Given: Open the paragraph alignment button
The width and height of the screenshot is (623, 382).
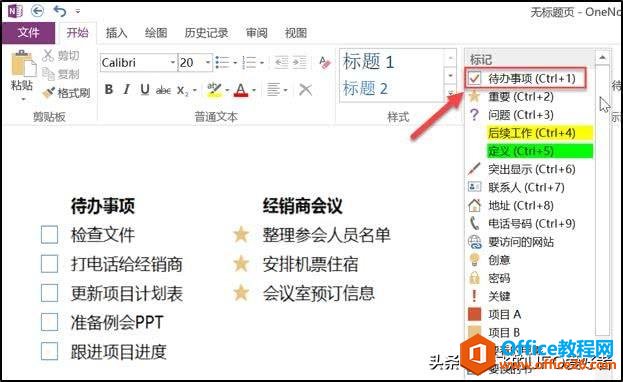Looking at the screenshot, I should [x=274, y=89].
